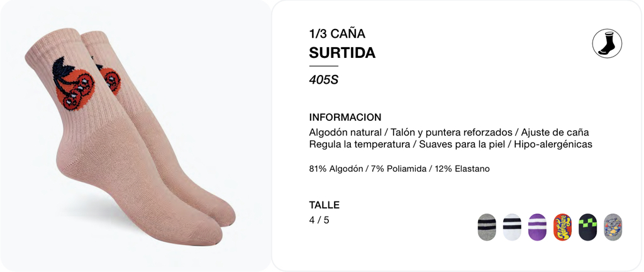Click the Algodón natural description line

[449, 133]
